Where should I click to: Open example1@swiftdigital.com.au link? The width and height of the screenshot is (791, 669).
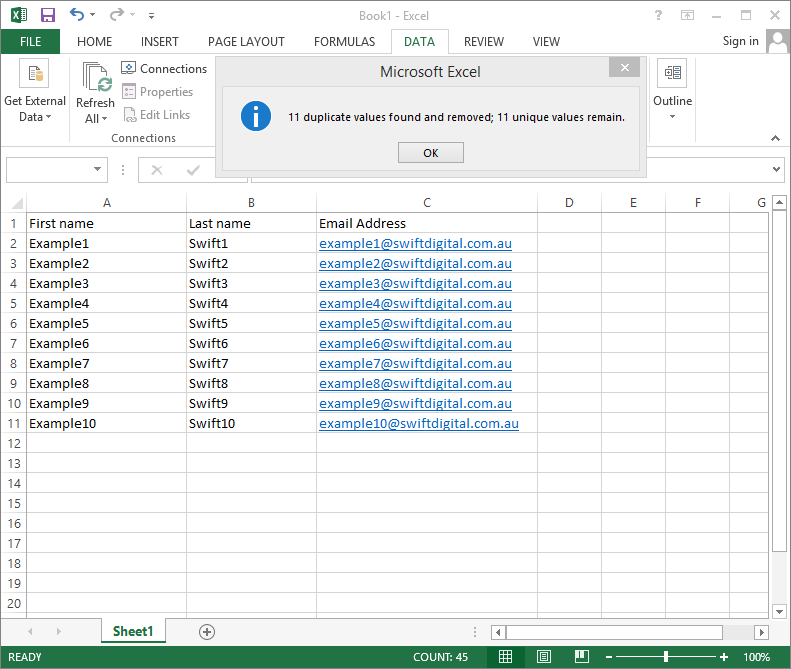click(x=415, y=244)
